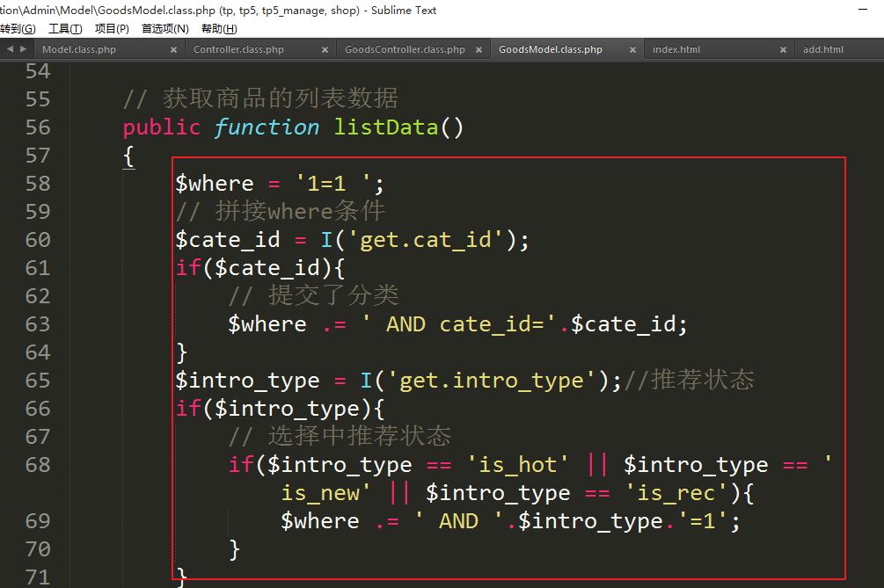Screen dimensions: 884x588
Task: Open the 帮助(H) help menu
Action: (x=219, y=29)
